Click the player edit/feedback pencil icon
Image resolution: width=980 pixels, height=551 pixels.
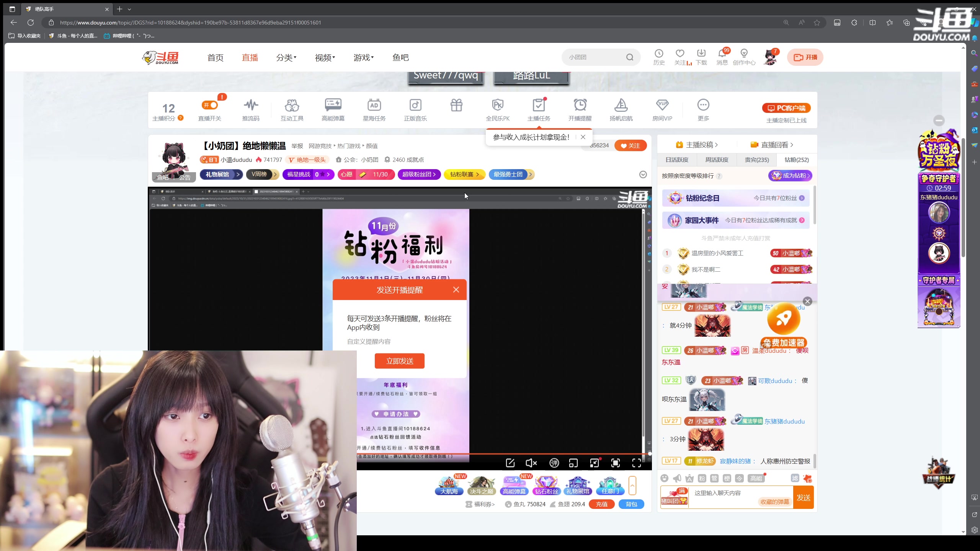(x=510, y=463)
